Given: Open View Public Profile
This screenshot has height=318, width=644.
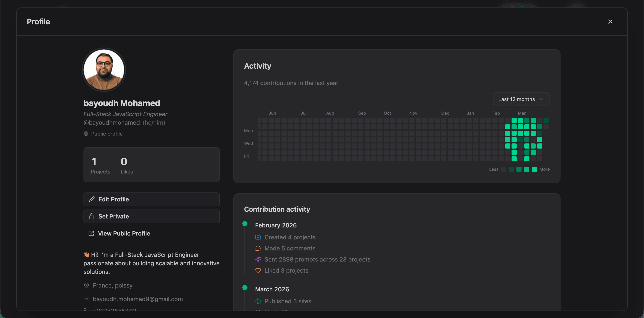Looking at the screenshot, I should click(x=124, y=233).
